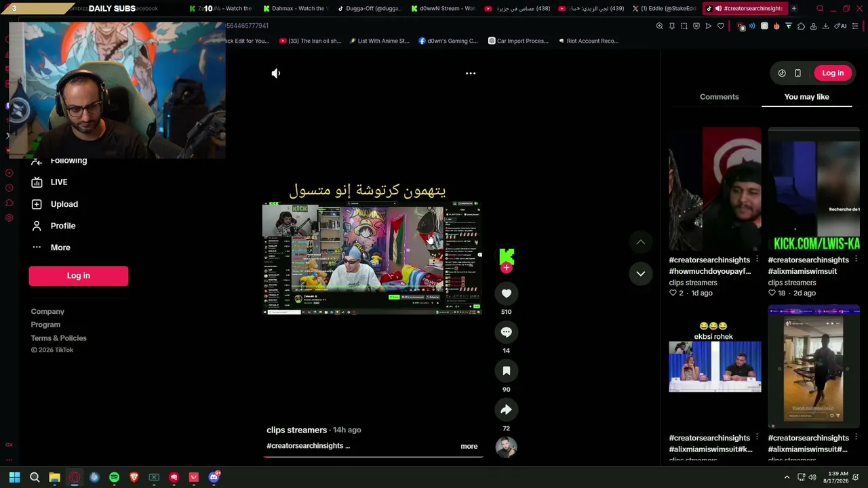Expand the caption with the 'more' link
The width and height of the screenshot is (868, 488).
[469, 446]
